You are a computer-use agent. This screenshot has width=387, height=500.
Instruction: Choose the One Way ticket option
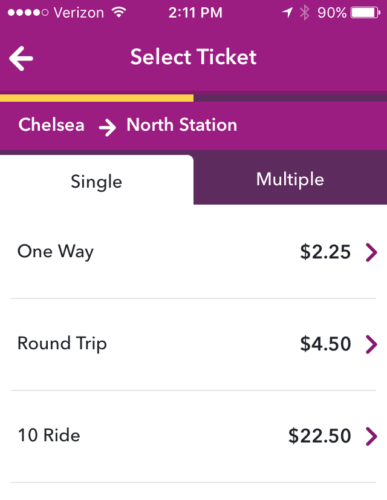point(193,252)
